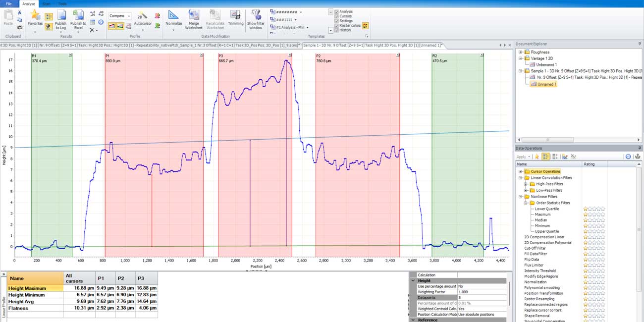Switch to the Analyse ribbon tab
This screenshot has width=644, height=322.
click(x=28, y=3)
